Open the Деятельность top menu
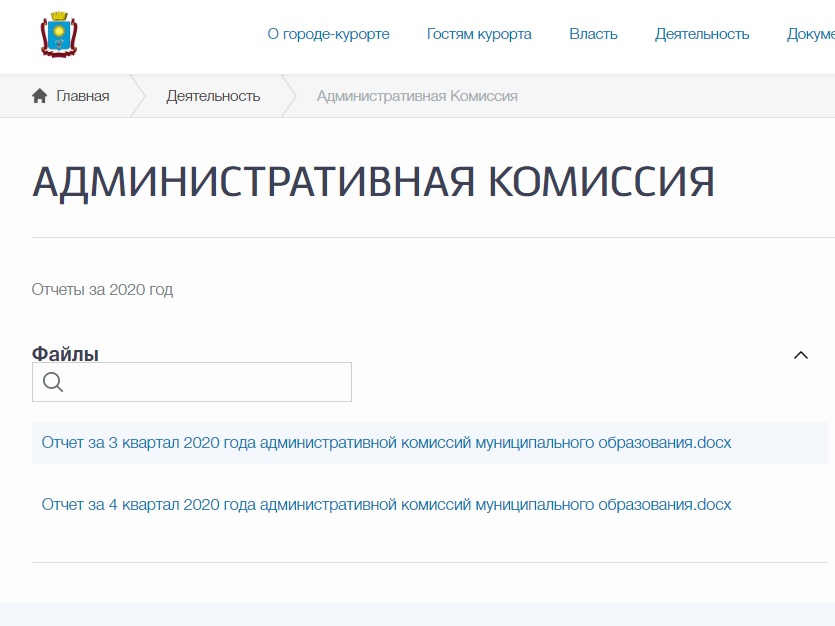Viewport: 835px width, 626px height. pos(702,34)
